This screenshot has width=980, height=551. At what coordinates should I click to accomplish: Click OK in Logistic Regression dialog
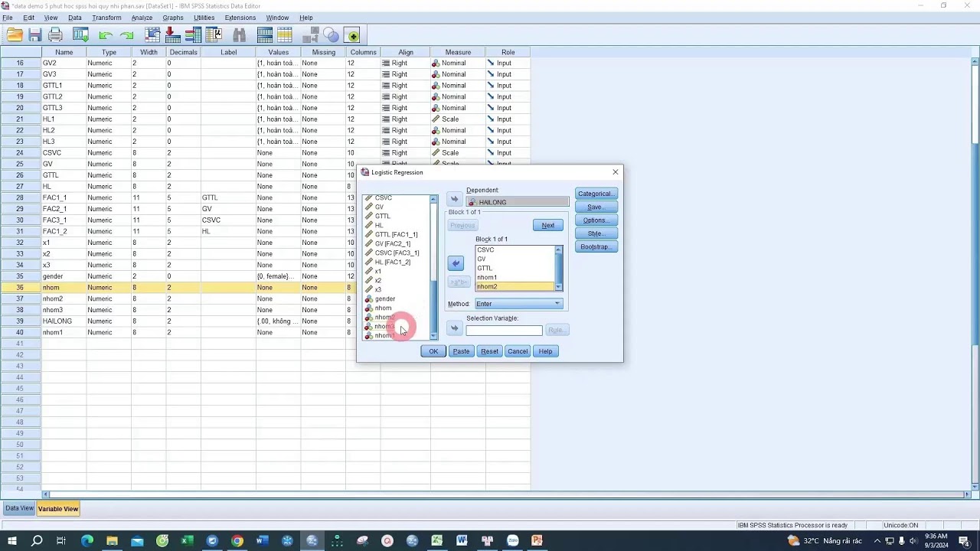(433, 351)
